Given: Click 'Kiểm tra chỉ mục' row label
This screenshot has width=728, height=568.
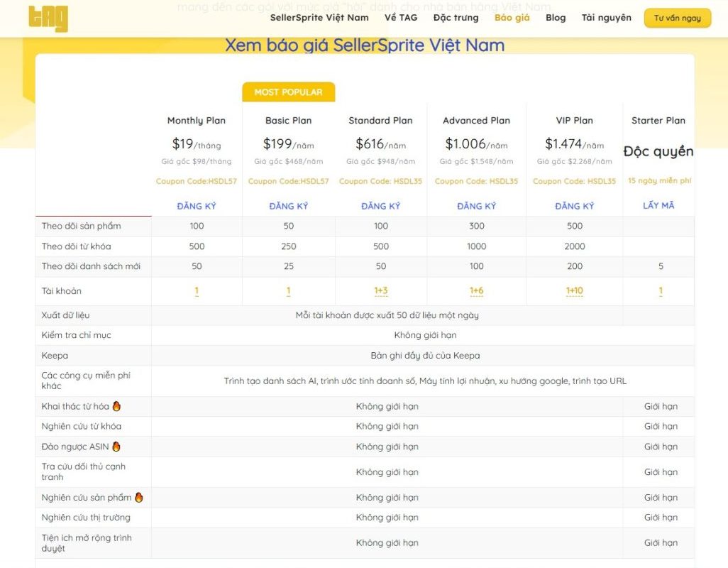Looking at the screenshot, I should pos(76,335).
